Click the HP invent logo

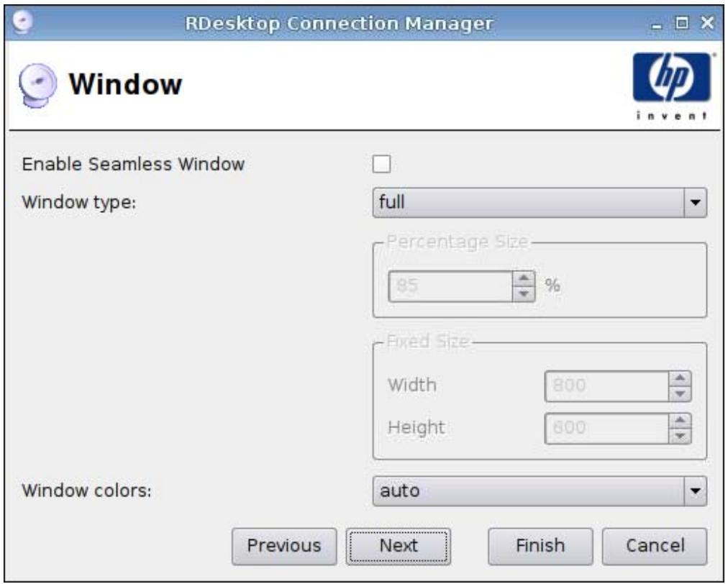pyautogui.click(x=672, y=86)
